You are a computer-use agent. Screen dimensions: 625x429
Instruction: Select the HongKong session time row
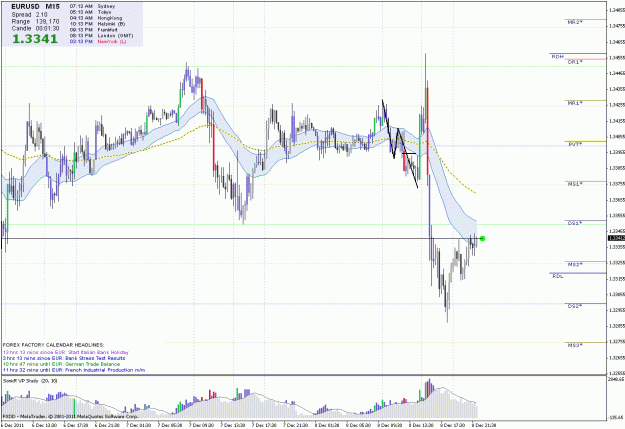pos(96,18)
